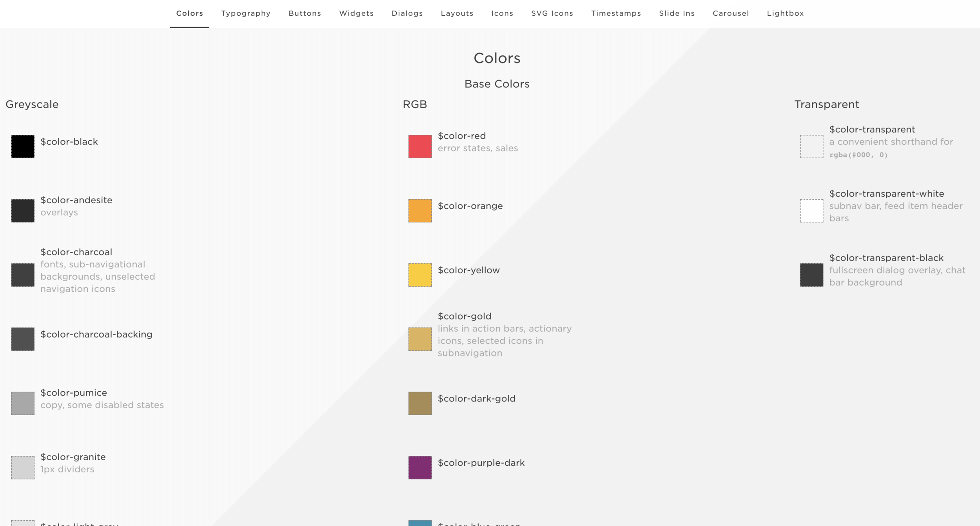This screenshot has height=526, width=980.
Task: Switch to the Buttons tab
Action: (305, 13)
